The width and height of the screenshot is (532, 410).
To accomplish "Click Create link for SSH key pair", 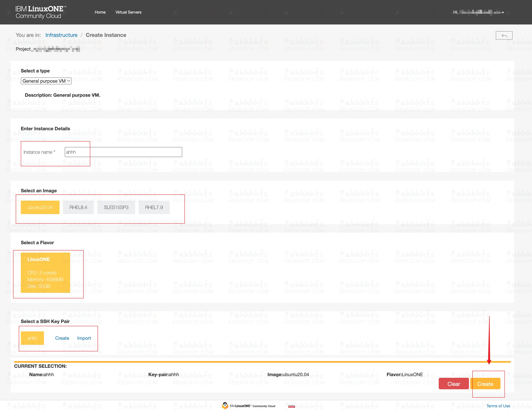I will click(62, 338).
